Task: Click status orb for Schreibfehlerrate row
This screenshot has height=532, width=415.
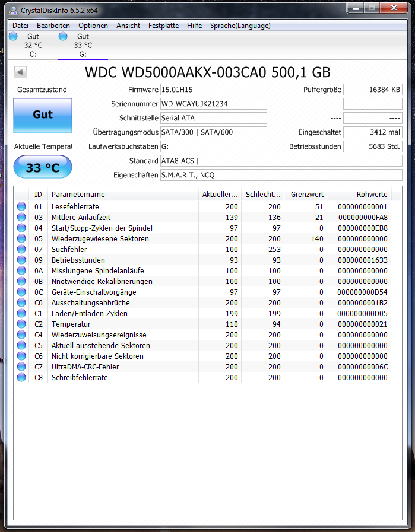Action: pos(21,378)
